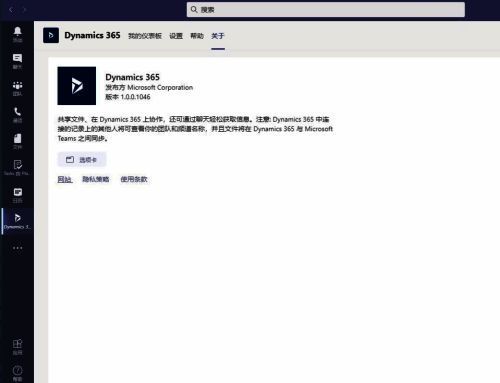Open the Apps store icon
This screenshot has width=500, height=383.
(x=17, y=347)
